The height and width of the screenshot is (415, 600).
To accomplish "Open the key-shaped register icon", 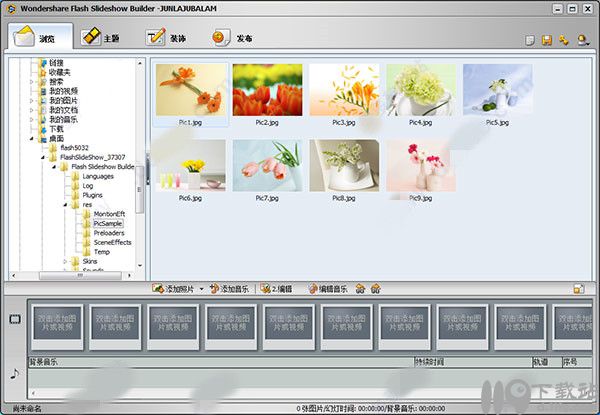I will tap(564, 40).
